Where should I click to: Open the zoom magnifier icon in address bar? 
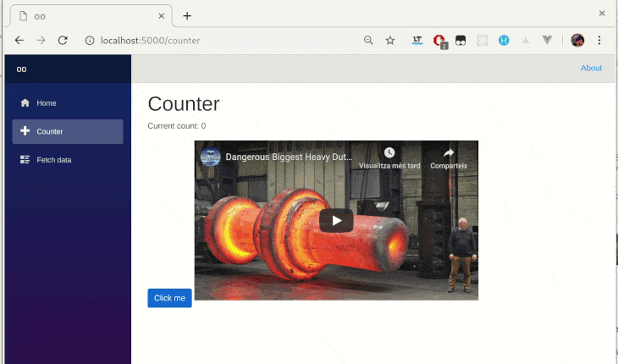click(x=368, y=40)
